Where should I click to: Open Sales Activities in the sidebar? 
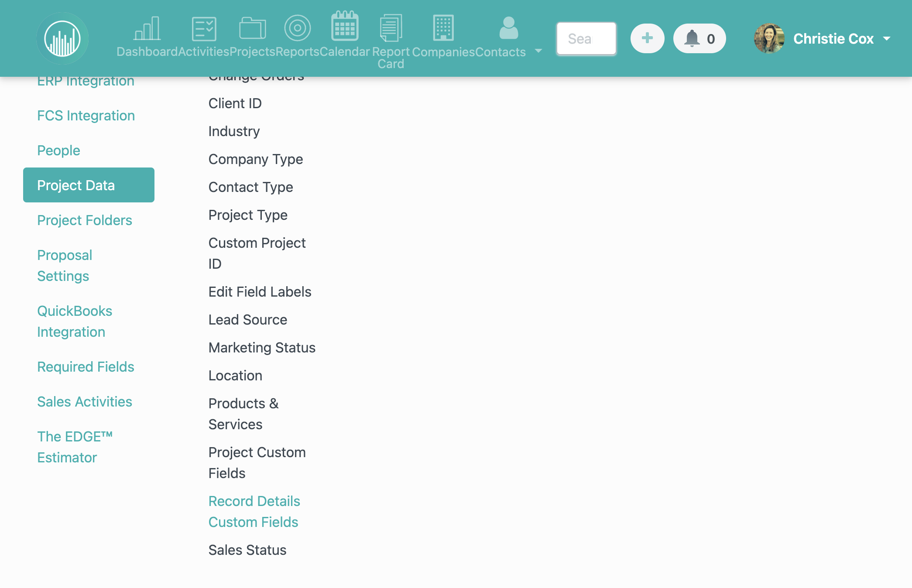[x=85, y=402]
